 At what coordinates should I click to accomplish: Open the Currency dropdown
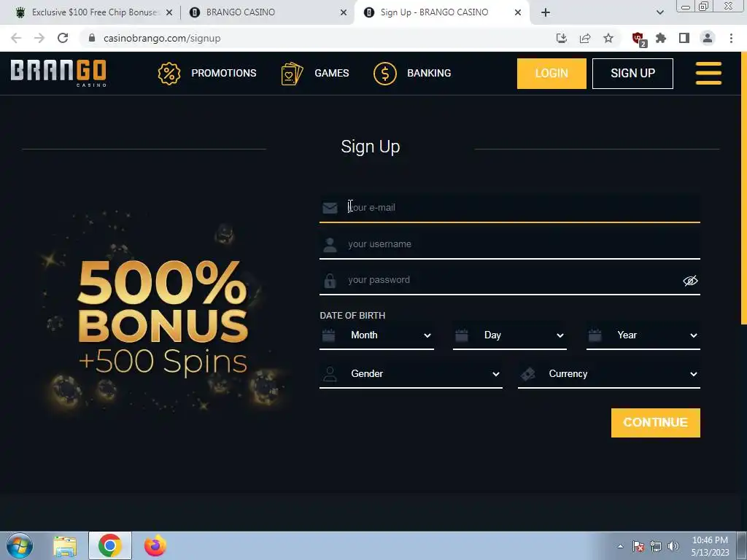click(609, 374)
